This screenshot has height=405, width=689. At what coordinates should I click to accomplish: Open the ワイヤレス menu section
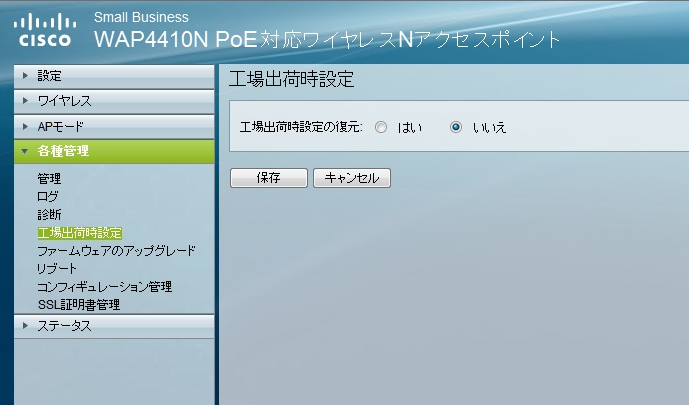pos(114,101)
